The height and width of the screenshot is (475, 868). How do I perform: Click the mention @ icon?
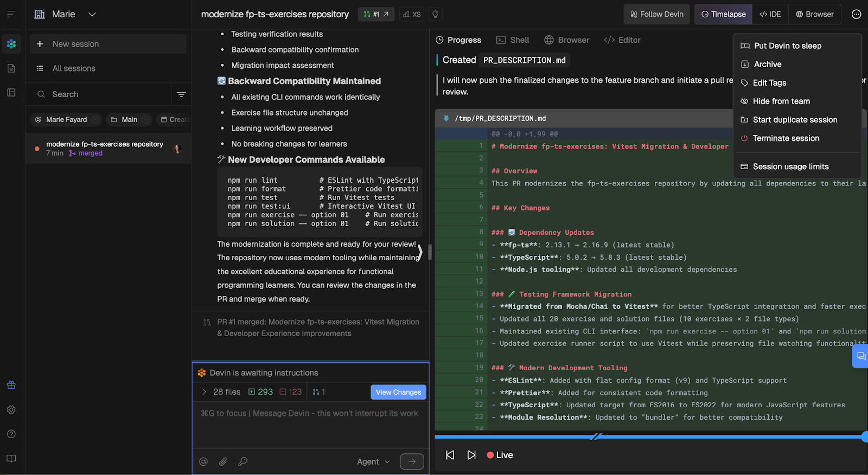click(x=203, y=461)
